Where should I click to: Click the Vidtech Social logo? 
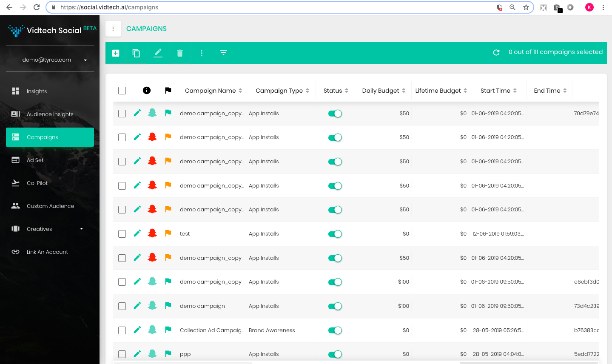[52, 30]
